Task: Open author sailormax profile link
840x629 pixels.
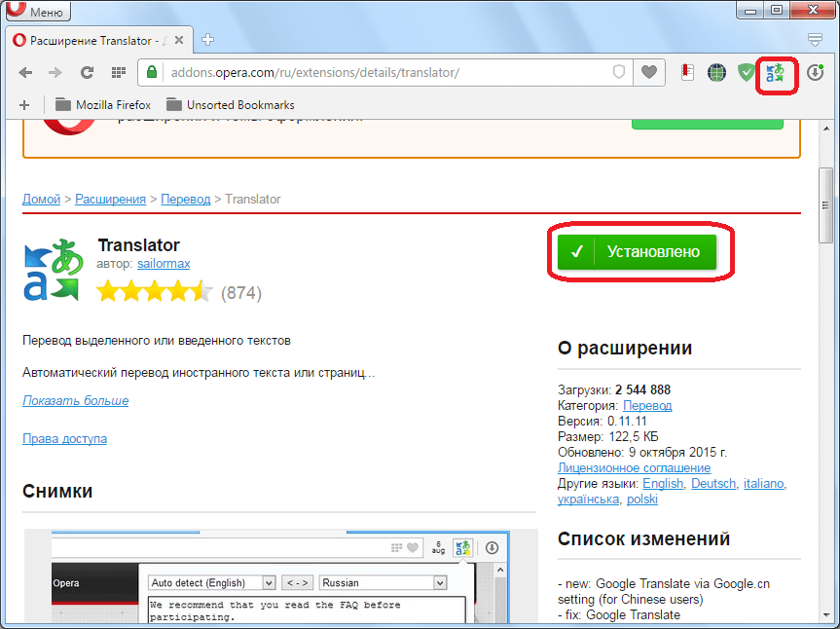Action: [x=164, y=264]
